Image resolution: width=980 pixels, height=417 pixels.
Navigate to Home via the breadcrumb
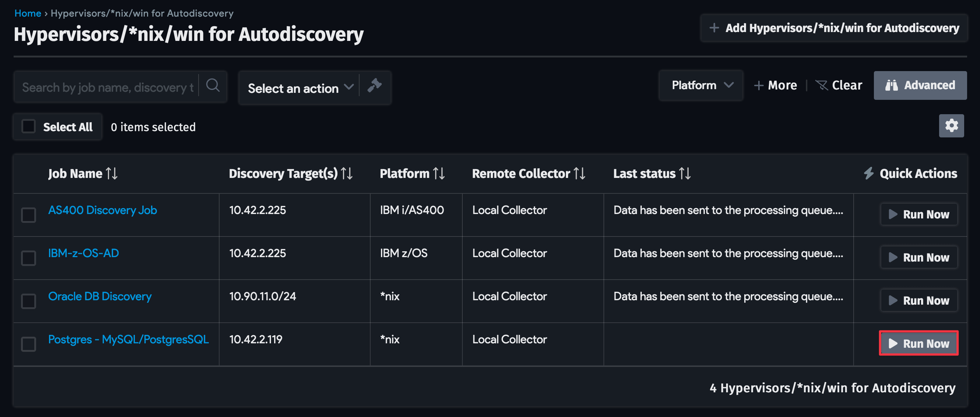pos(27,13)
